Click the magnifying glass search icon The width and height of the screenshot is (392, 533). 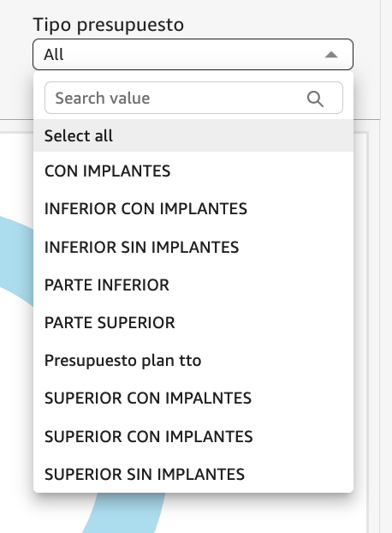point(315,99)
